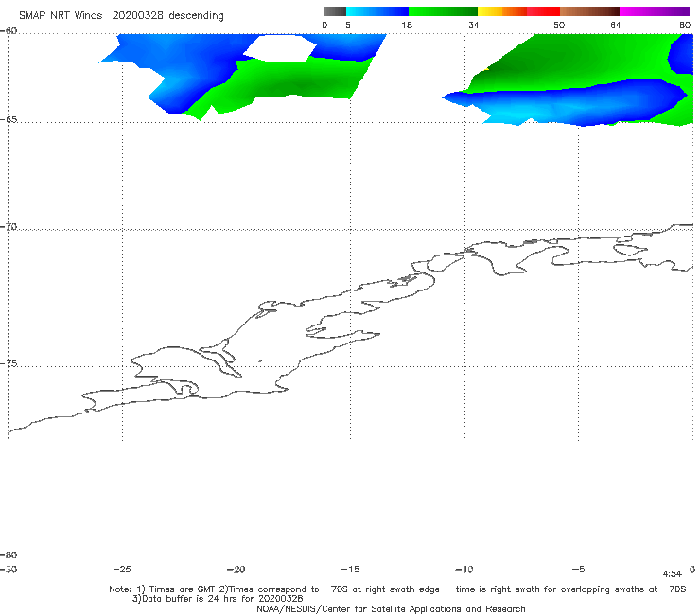Click the magenta-purple colorbar segment

point(655,11)
